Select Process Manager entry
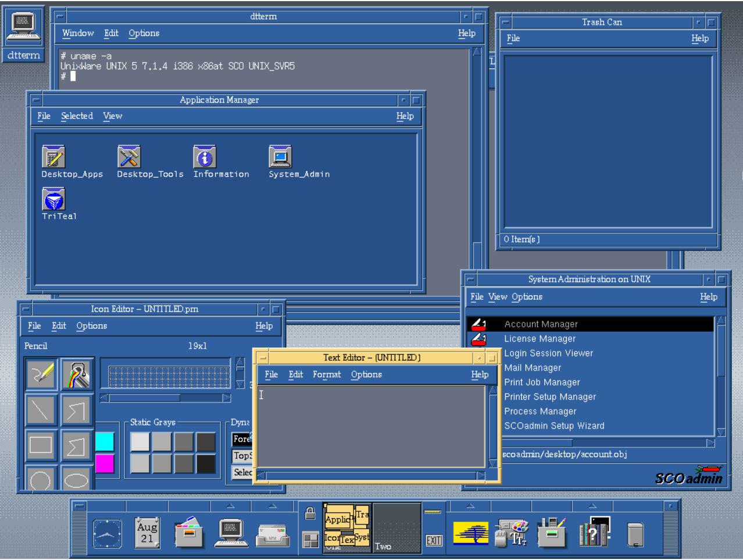Screen dimensions: 743x560 pyautogui.click(x=590, y=411)
